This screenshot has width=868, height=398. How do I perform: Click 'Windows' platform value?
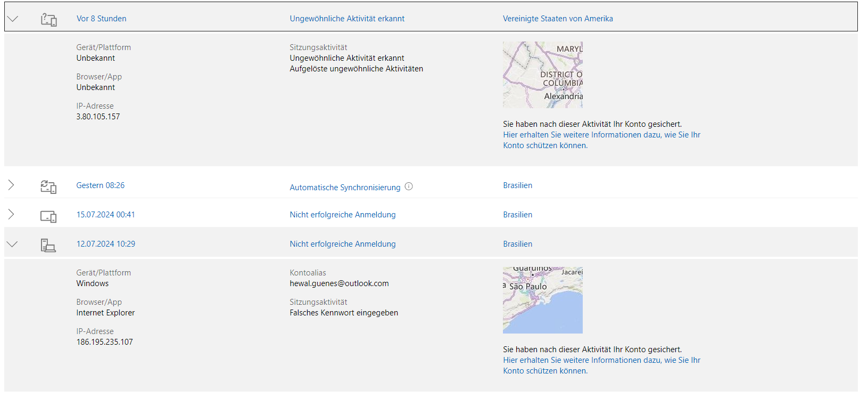pos(92,283)
